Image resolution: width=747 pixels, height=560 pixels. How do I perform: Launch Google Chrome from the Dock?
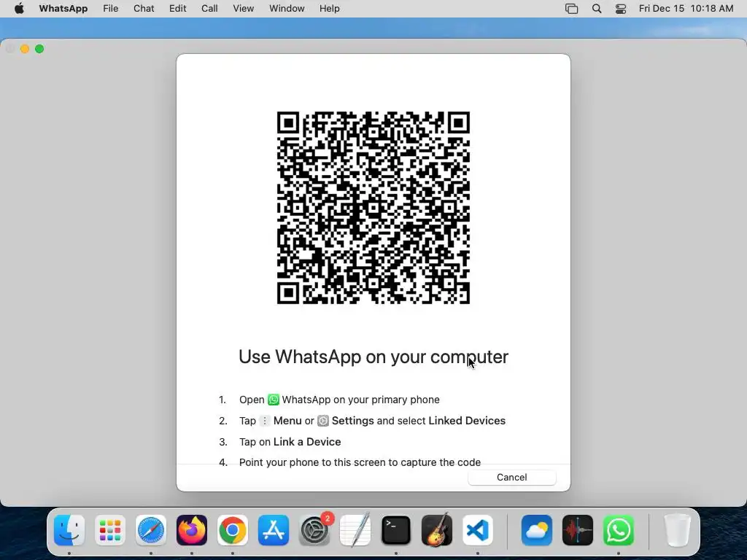233,530
